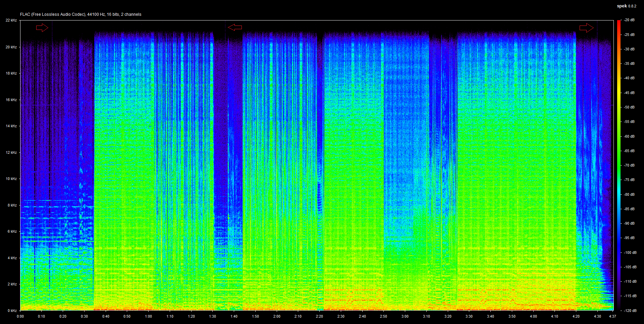Click the '-40 dB' legend label
644x324 pixels.
coord(629,78)
